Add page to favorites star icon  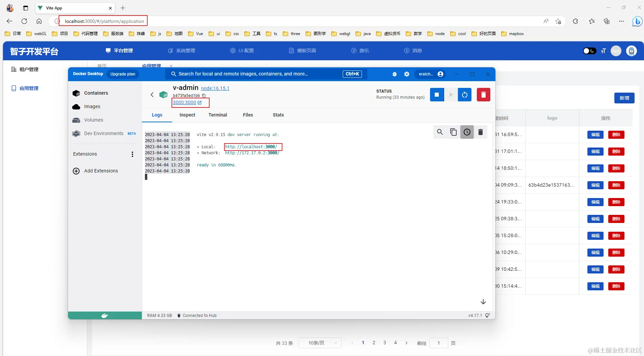pos(558,21)
